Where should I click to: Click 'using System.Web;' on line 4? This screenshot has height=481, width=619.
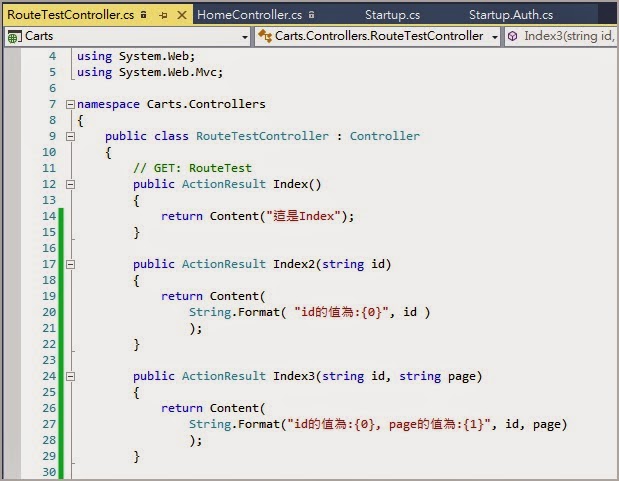(136, 56)
